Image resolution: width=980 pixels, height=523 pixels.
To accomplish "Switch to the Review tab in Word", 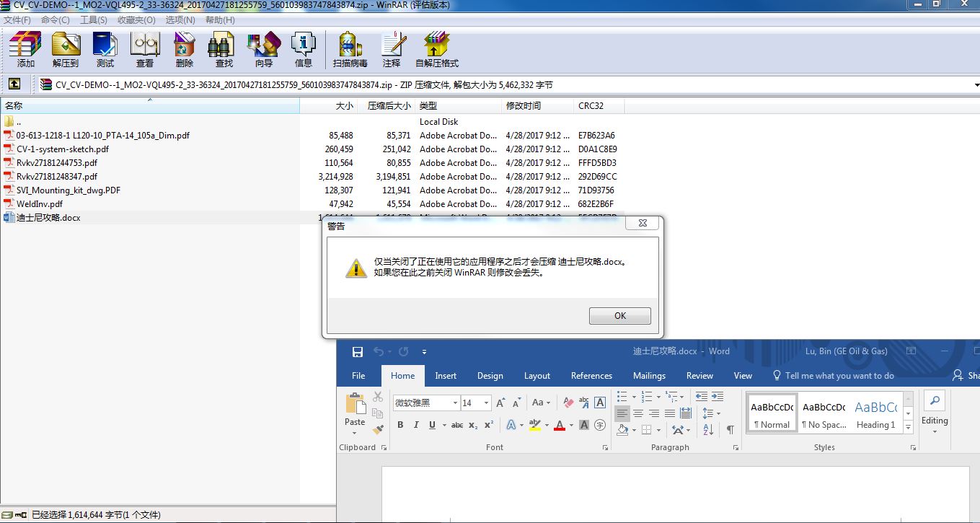I will click(x=699, y=376).
